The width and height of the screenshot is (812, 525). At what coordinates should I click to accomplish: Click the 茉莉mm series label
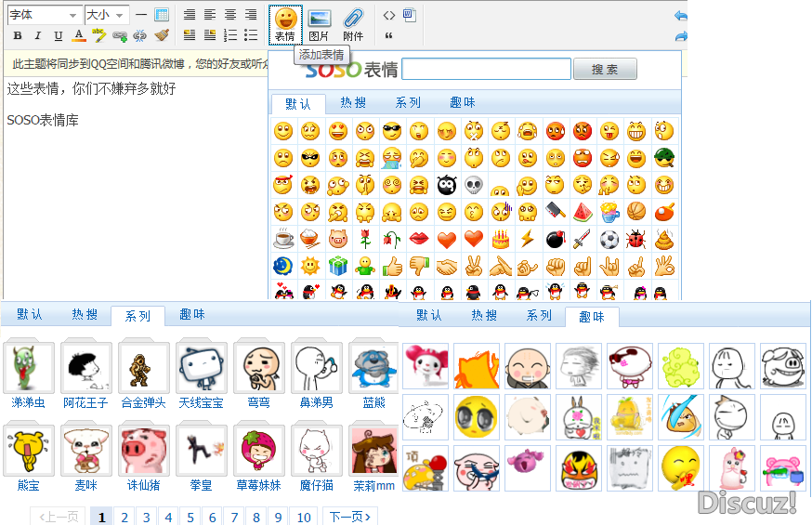[x=373, y=486]
